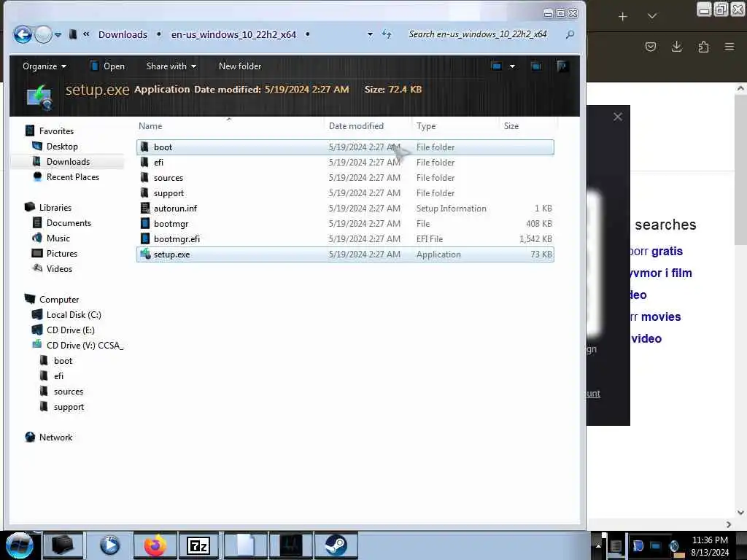The image size is (747, 560).
Task: Open a new tab in Firefox
Action: pyautogui.click(x=623, y=17)
